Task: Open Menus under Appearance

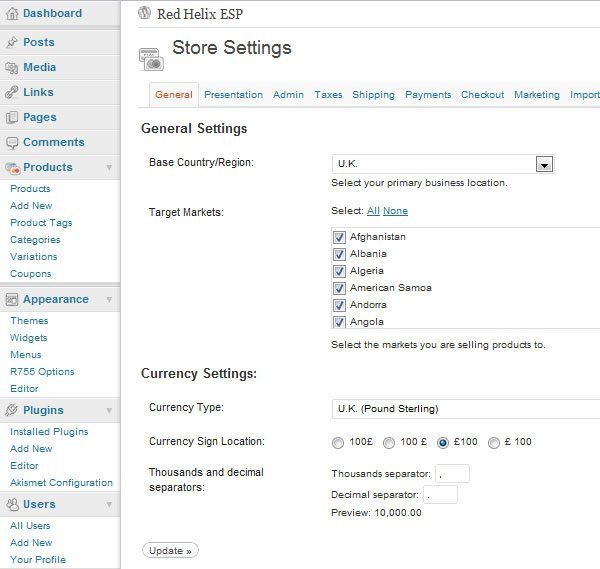Action: point(26,355)
